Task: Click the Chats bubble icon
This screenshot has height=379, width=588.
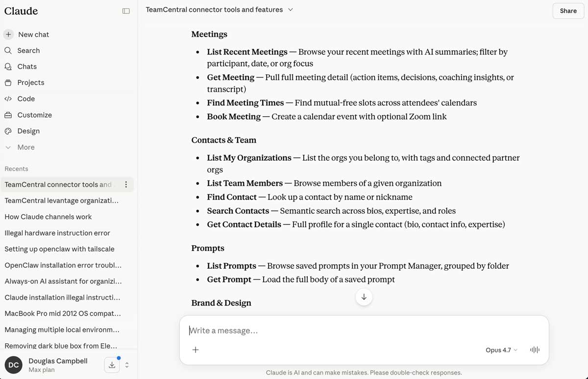Action: 8,67
